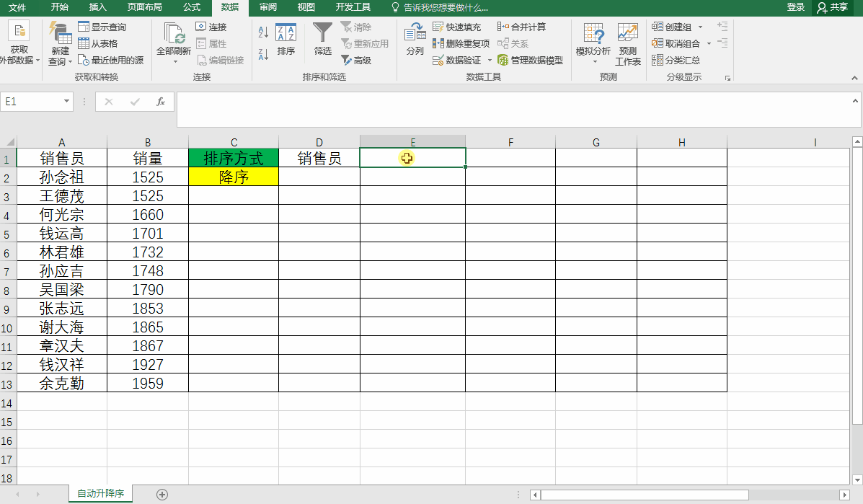This screenshot has height=504, width=863.
Task: Sort descending with the Z-A icon
Action: pyautogui.click(x=264, y=54)
